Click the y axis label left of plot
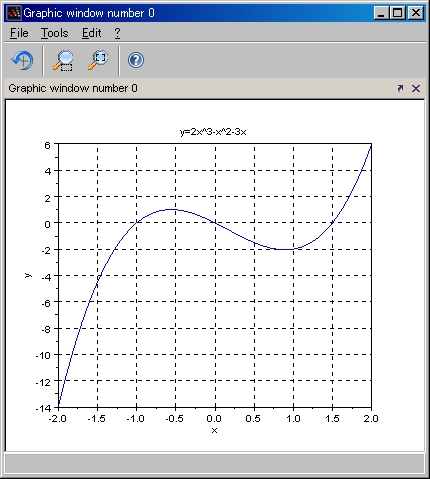Image resolution: width=430 pixels, height=479 pixels. pyautogui.click(x=28, y=275)
